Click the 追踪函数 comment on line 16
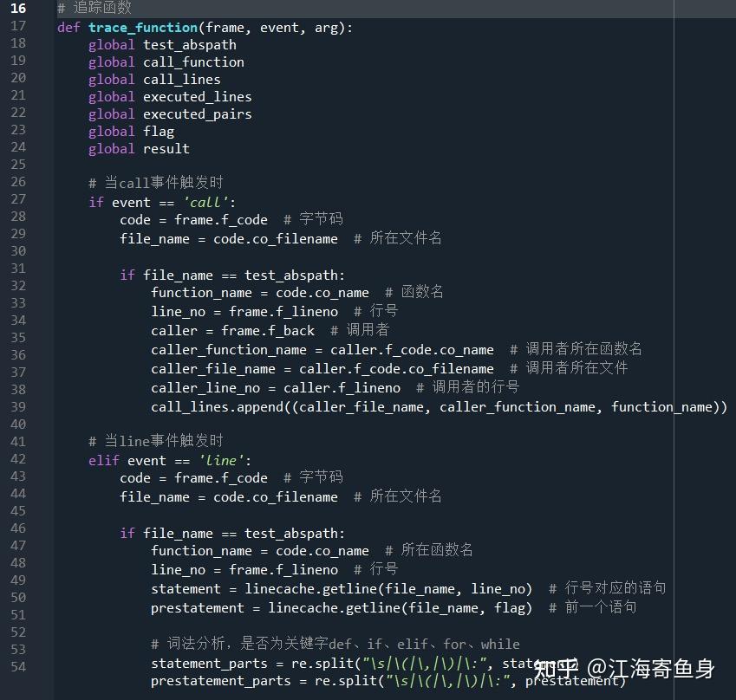This screenshot has width=736, height=700. pos(94,8)
